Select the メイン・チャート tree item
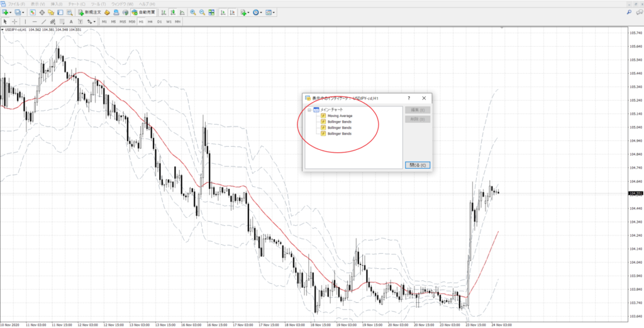This screenshot has height=328, width=644. [331, 110]
